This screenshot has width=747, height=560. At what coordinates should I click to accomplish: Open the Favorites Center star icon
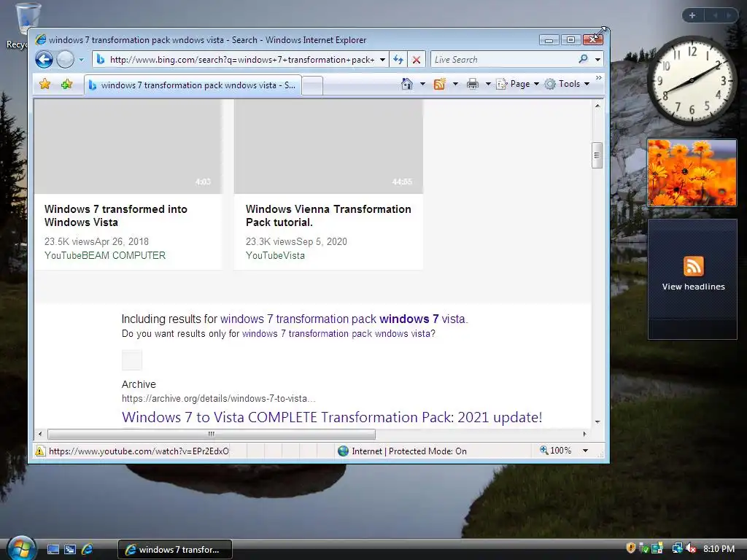[x=44, y=85]
